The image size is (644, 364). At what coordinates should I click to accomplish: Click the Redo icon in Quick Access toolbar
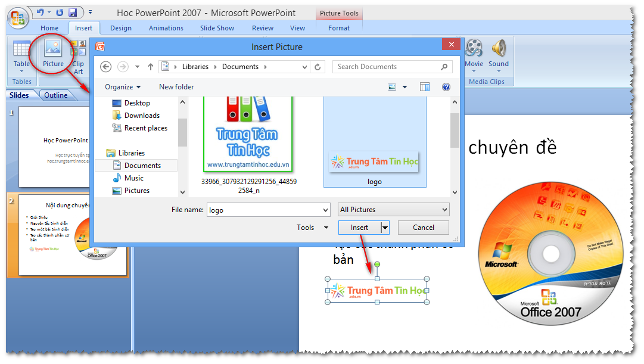tap(60, 13)
